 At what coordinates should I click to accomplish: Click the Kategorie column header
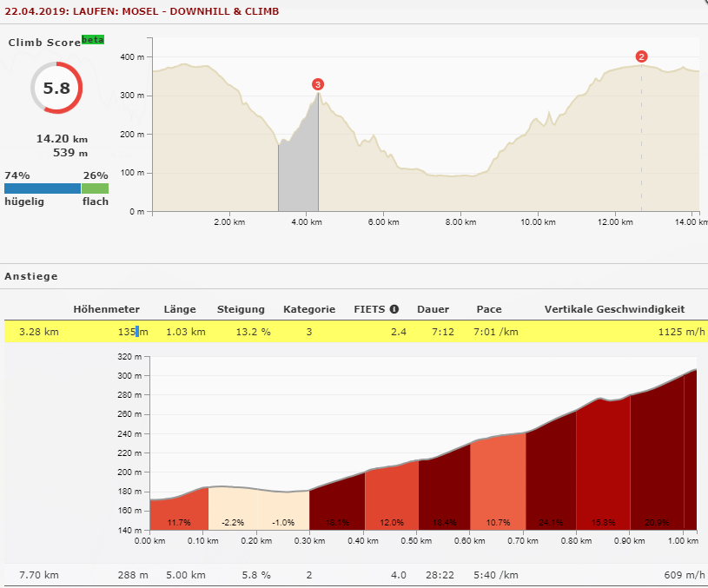point(308,309)
